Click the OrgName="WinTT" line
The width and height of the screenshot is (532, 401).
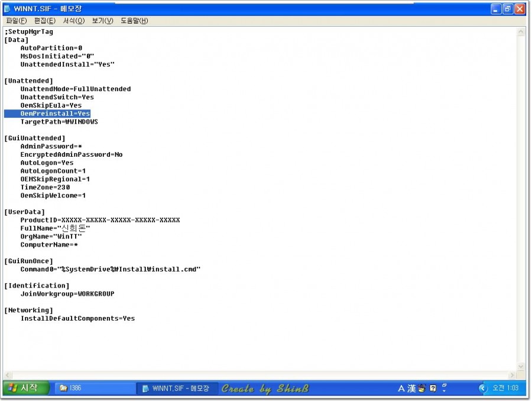click(51, 237)
